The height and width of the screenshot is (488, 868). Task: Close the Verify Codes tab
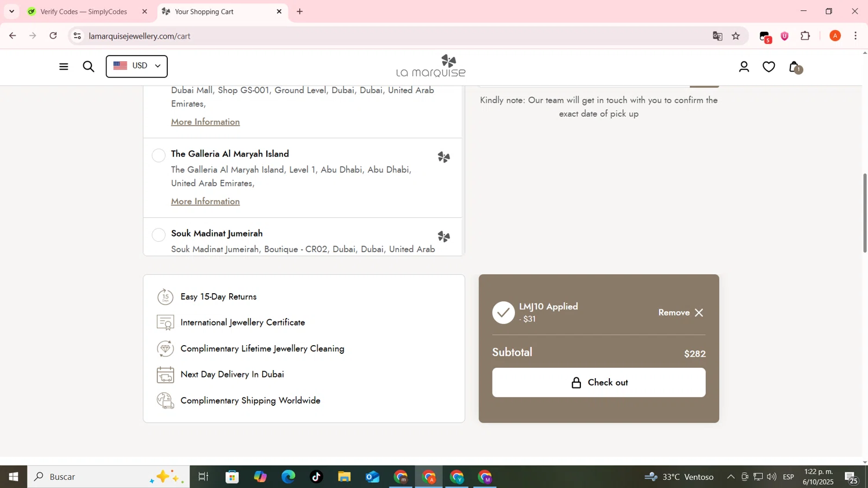(145, 12)
